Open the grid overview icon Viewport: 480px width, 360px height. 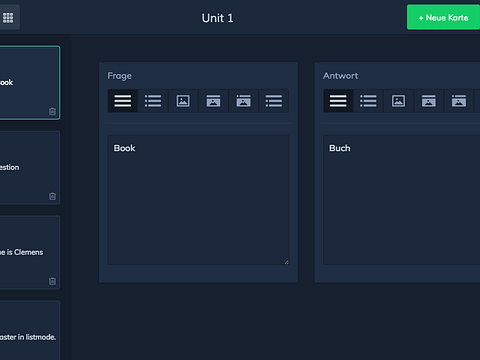8,17
